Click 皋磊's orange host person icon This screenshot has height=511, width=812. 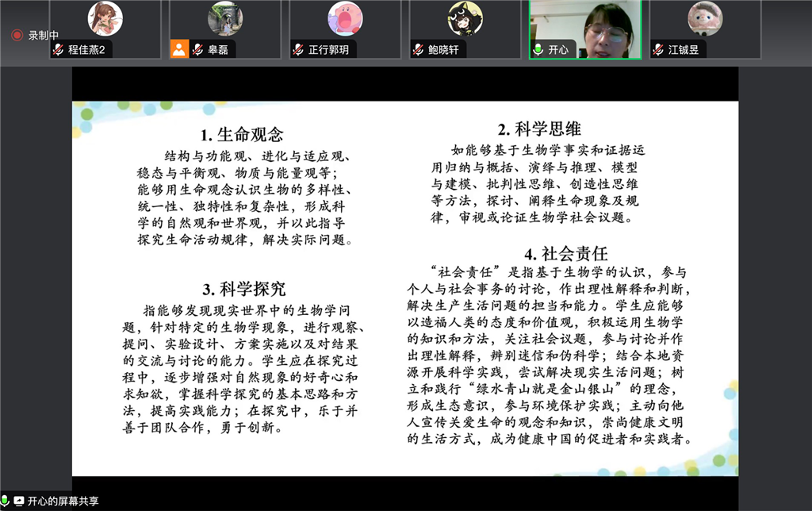pos(179,49)
